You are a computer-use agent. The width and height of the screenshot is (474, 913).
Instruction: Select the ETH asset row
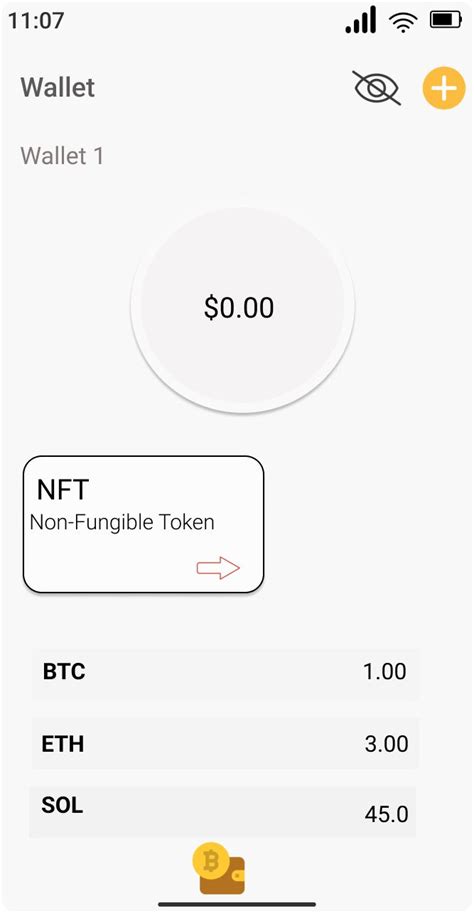tap(225, 744)
